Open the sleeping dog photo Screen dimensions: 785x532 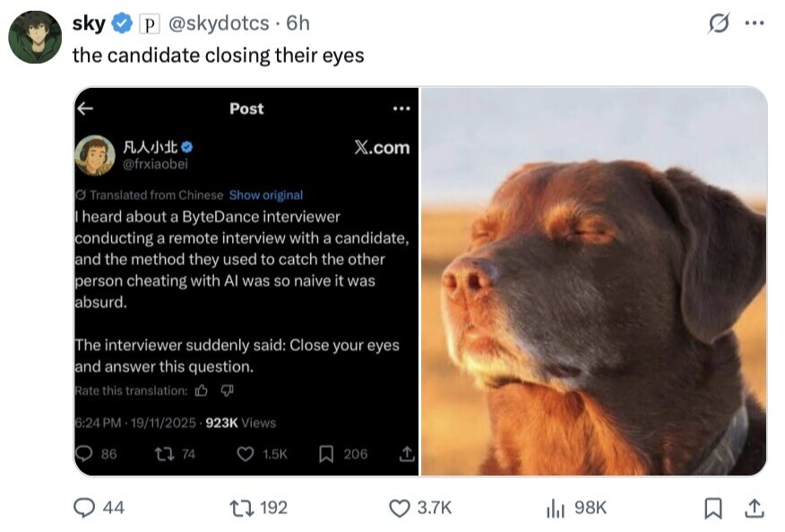click(593, 281)
